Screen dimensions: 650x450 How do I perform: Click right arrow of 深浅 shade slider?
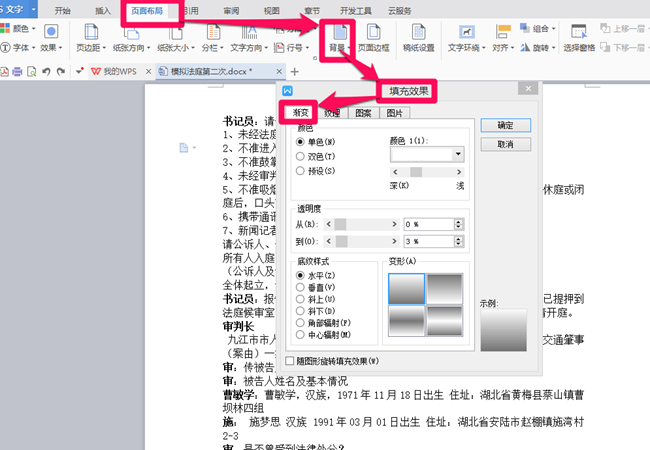point(458,172)
